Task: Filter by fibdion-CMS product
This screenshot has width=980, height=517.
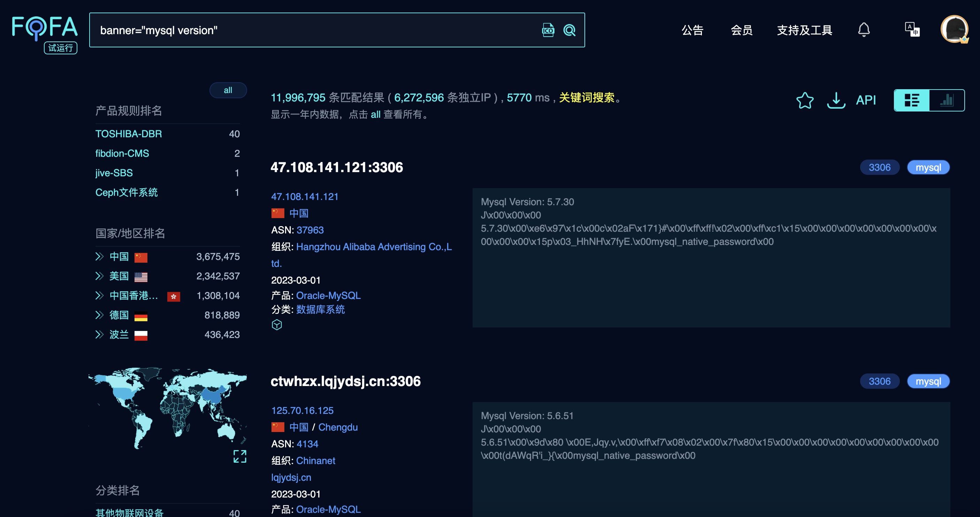Action: (x=122, y=153)
